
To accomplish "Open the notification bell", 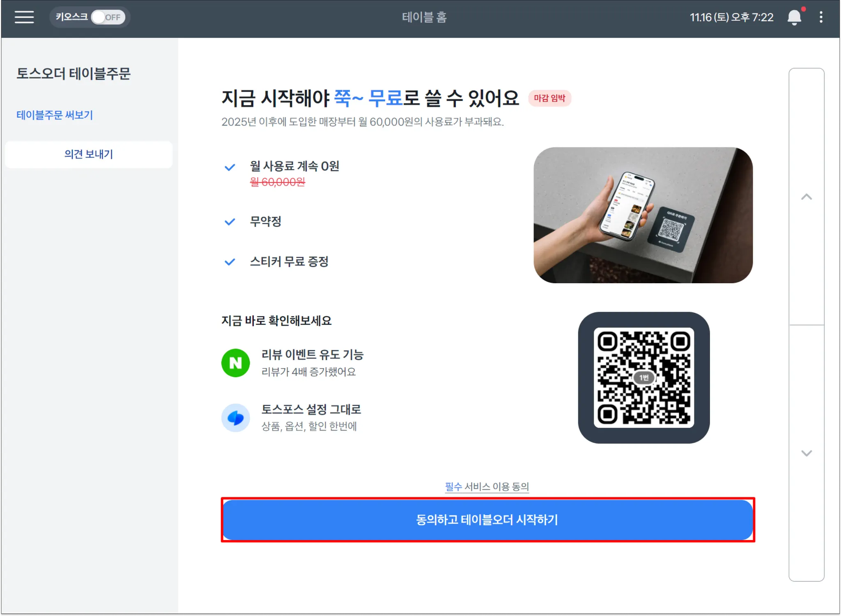I will coord(794,17).
